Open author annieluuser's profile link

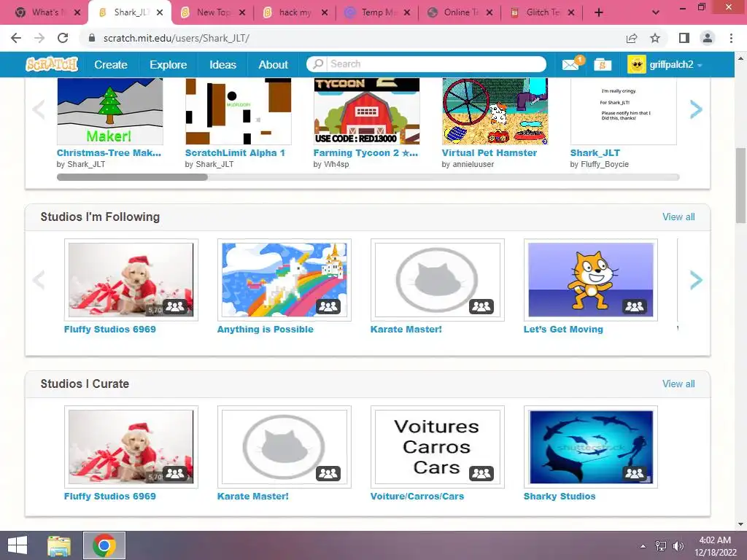pyautogui.click(x=473, y=164)
